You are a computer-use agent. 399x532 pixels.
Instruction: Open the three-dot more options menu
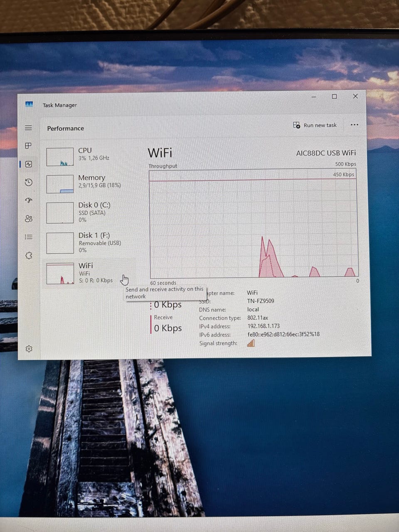354,125
